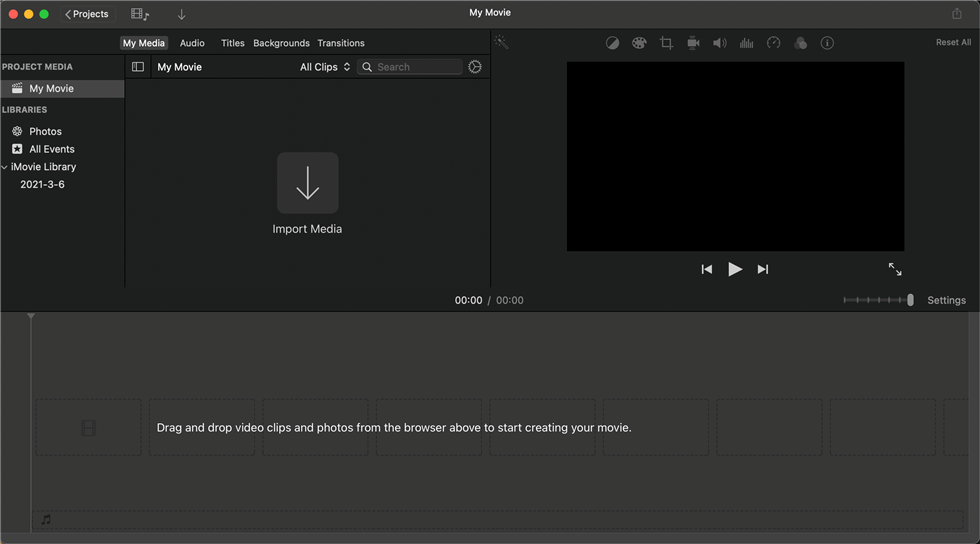This screenshot has width=980, height=544.
Task: Switch to My Media tab
Action: point(144,43)
